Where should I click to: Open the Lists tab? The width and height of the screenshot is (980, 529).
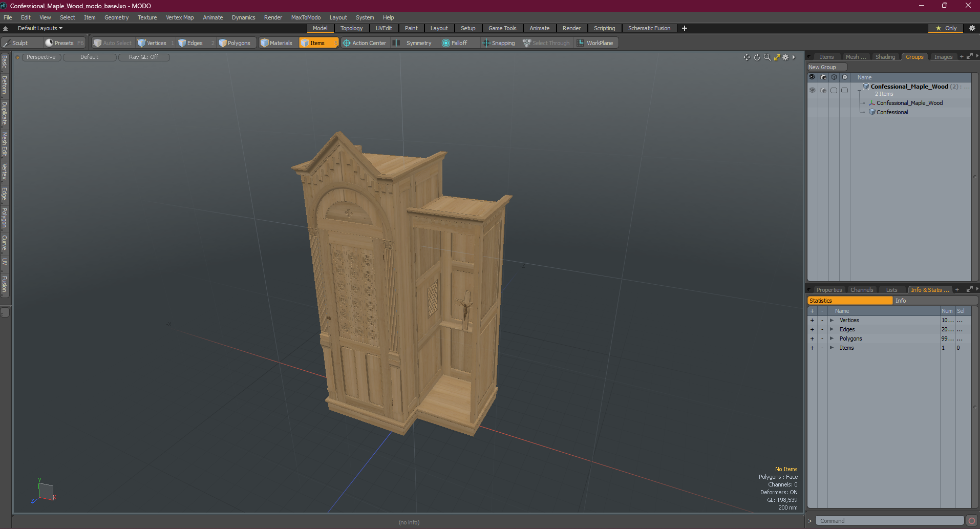click(x=891, y=290)
